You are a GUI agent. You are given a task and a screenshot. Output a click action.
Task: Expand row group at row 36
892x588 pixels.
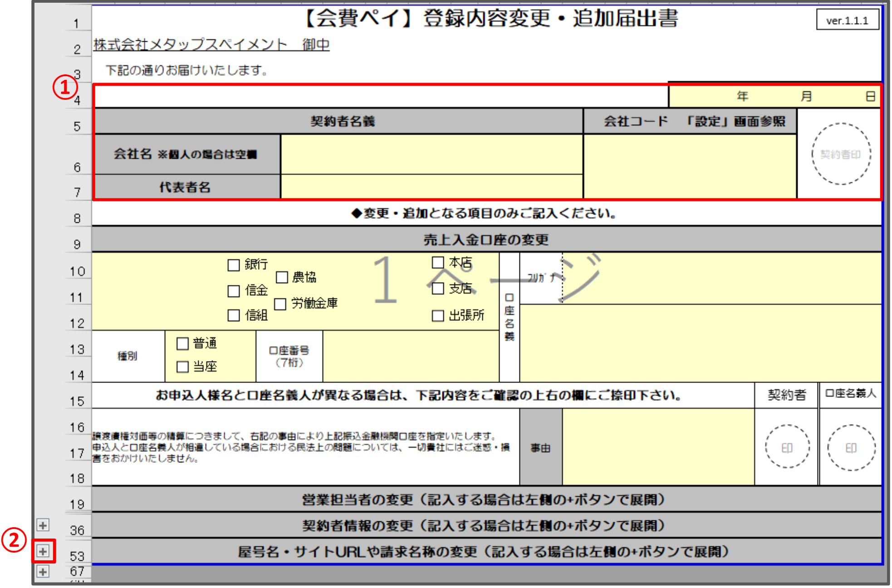coord(43,525)
